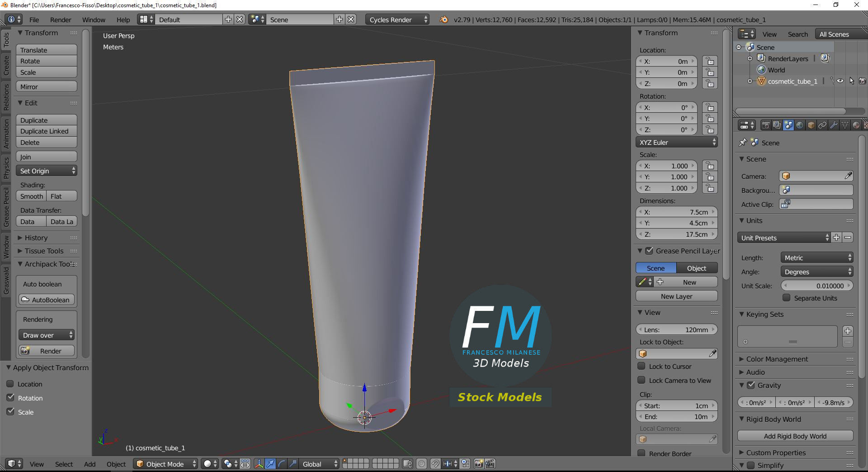Click the Translate button

pos(47,50)
